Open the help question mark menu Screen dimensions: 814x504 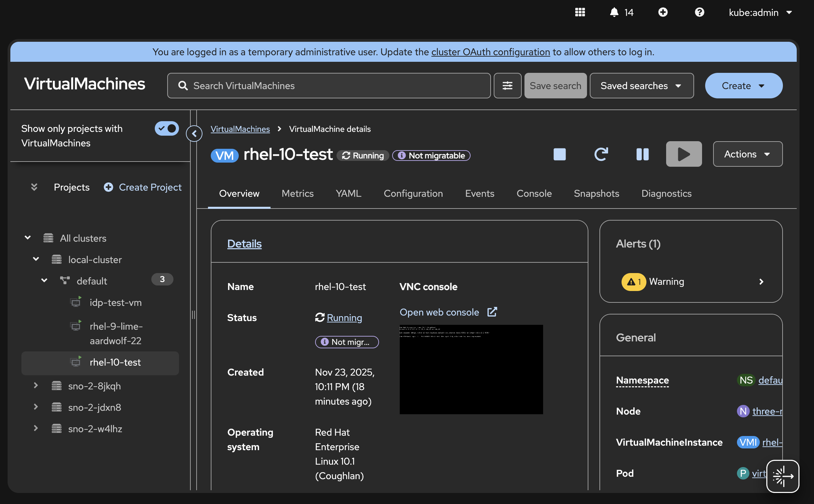coord(699,12)
